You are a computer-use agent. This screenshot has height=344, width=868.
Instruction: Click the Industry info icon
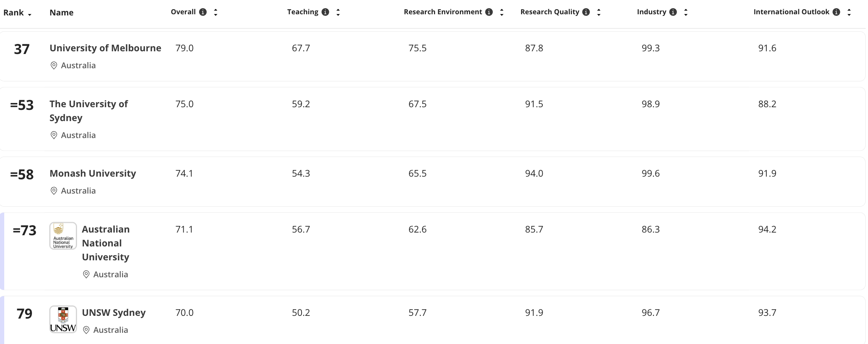pos(673,12)
